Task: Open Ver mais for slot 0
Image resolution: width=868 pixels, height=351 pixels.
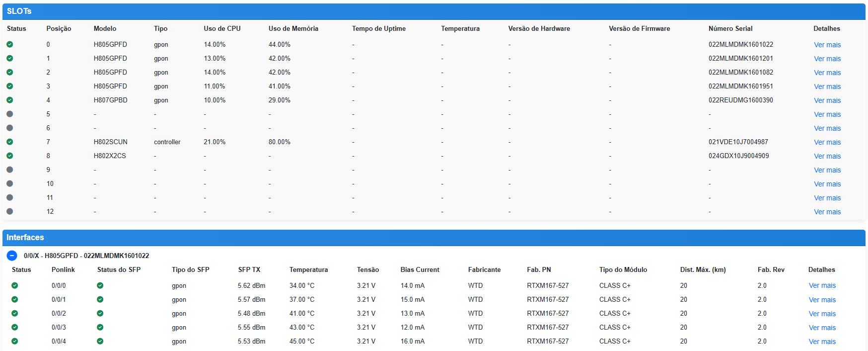Action: click(x=827, y=45)
